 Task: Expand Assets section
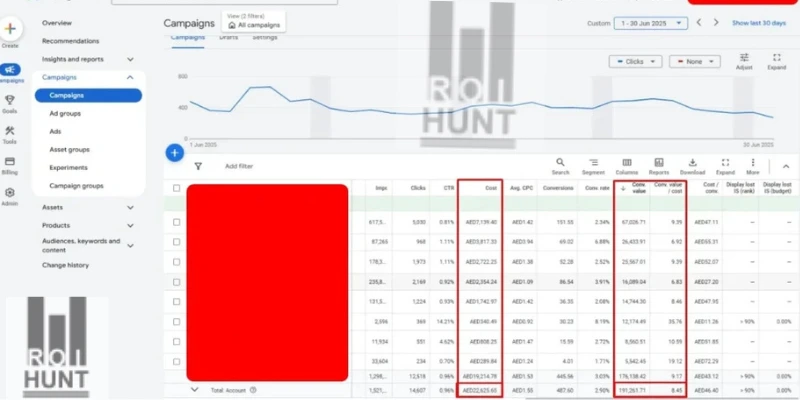click(130, 208)
